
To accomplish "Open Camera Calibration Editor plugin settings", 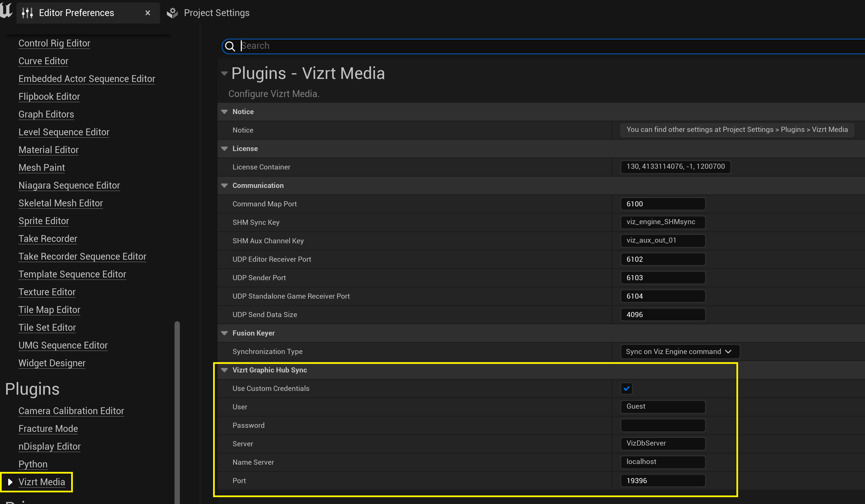I will pos(71,411).
